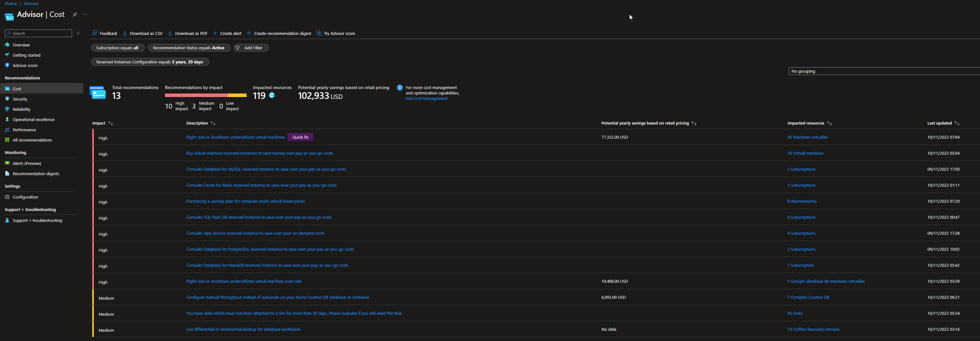
Task: Open underutilized virtual machine scale sets recommendation
Action: tap(244, 281)
